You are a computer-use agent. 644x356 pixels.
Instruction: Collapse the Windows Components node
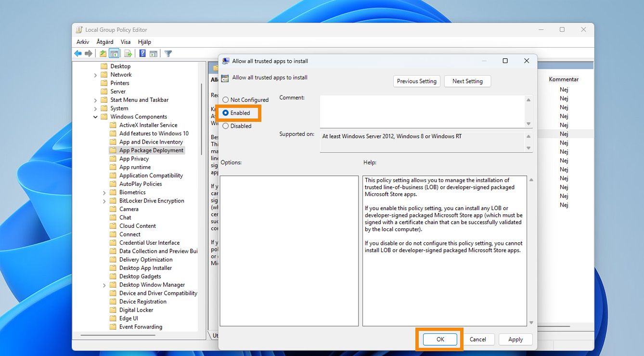95,117
